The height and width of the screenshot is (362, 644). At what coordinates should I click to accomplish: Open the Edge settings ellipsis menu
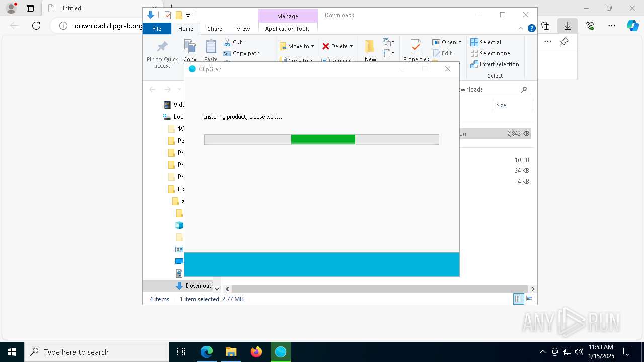(x=612, y=26)
